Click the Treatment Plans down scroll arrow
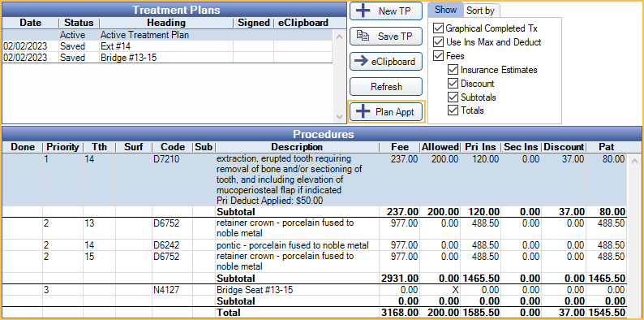 click(x=339, y=117)
